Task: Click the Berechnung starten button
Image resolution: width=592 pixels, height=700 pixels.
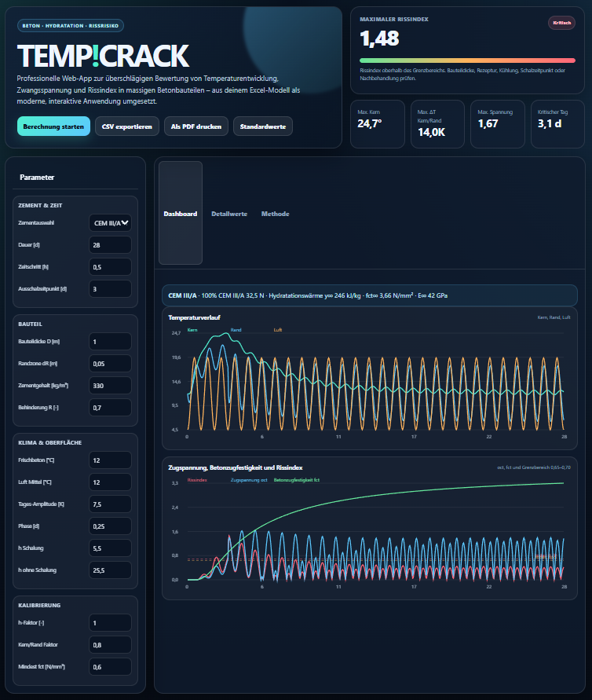Action: point(53,126)
